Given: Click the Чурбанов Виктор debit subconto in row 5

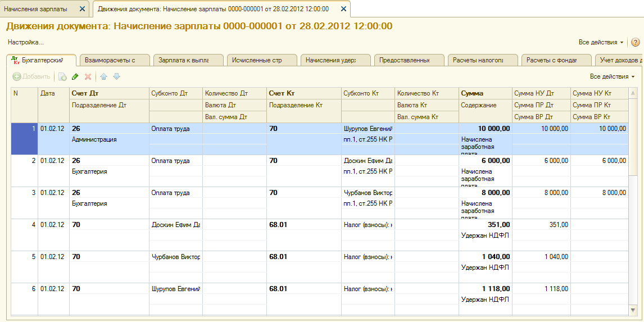Looking at the screenshot, I should (x=175, y=257).
